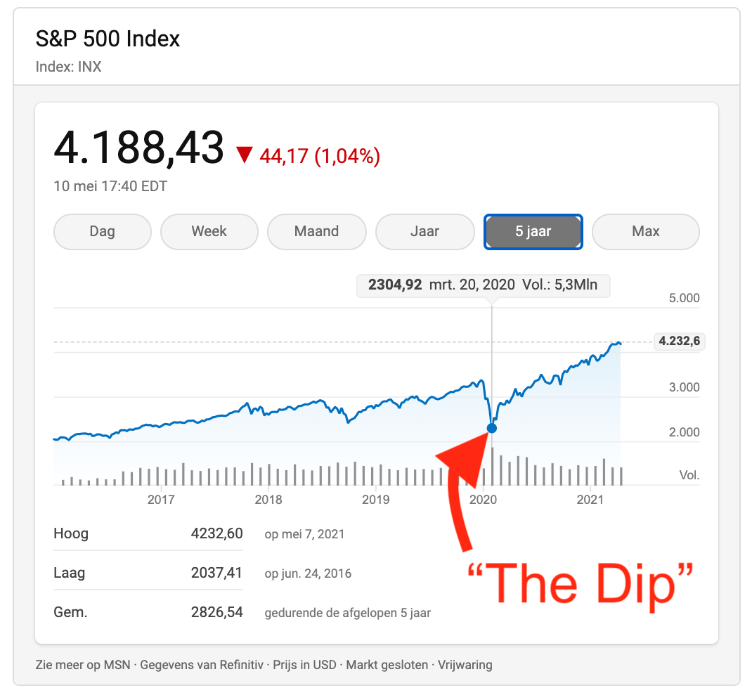The width and height of the screenshot is (752, 700).
Task: Click the Gegevens van Refinitiv text
Action: 202,664
